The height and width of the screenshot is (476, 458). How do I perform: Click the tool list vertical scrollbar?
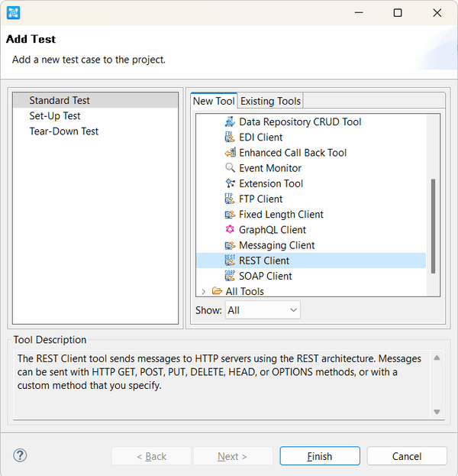coord(434,225)
